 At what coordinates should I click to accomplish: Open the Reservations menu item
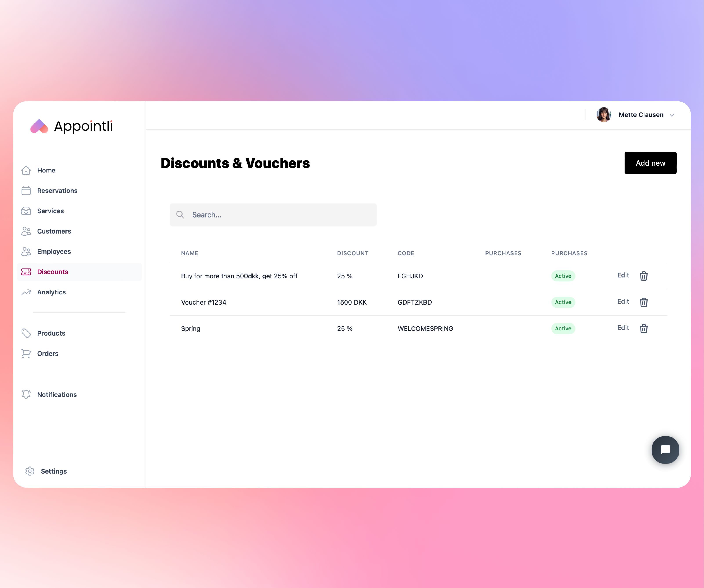[x=57, y=191]
